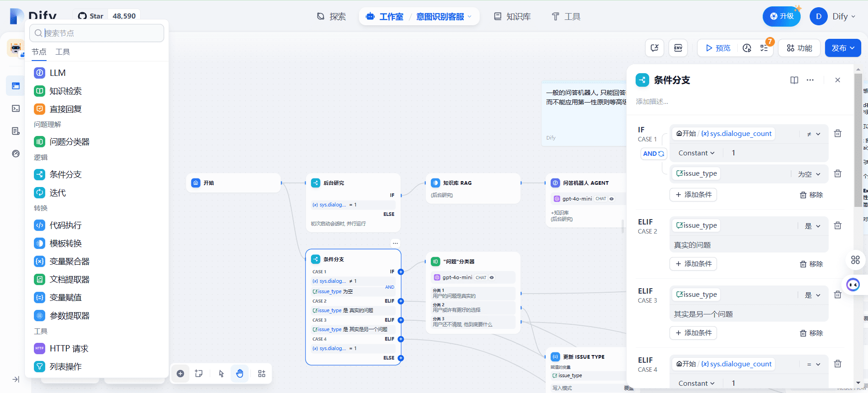
Task: Click 添加条件 in CASE 2
Action: tap(693, 264)
